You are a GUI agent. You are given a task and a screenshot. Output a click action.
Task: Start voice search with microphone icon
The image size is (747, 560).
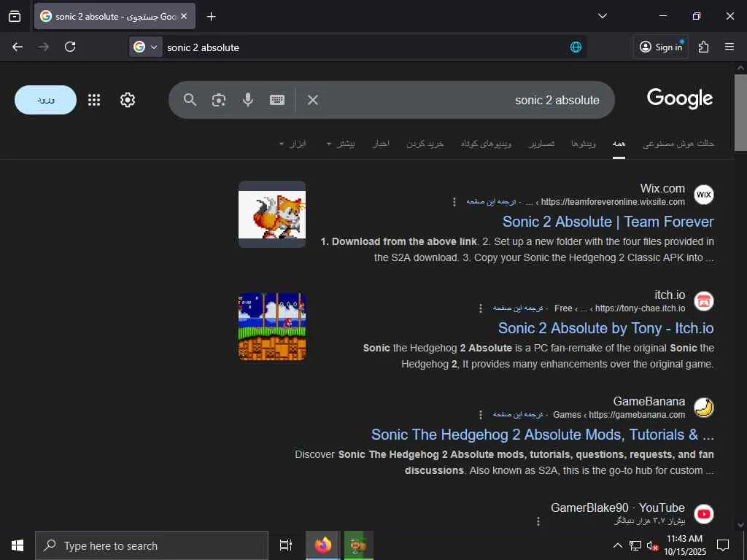(248, 100)
